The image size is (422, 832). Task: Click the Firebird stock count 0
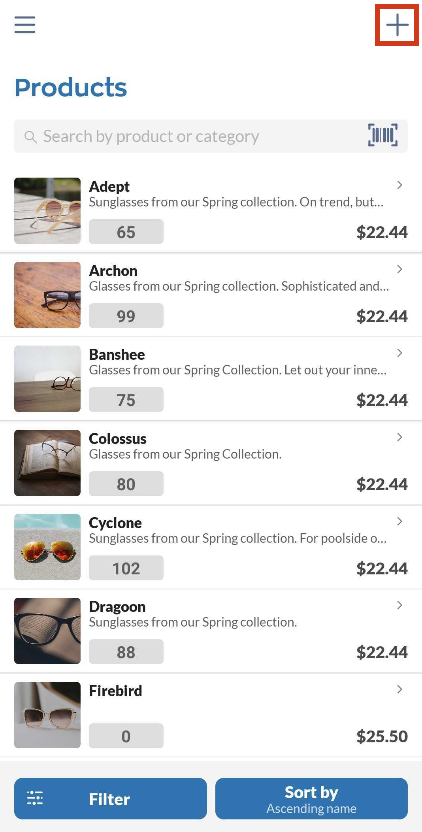pos(126,735)
